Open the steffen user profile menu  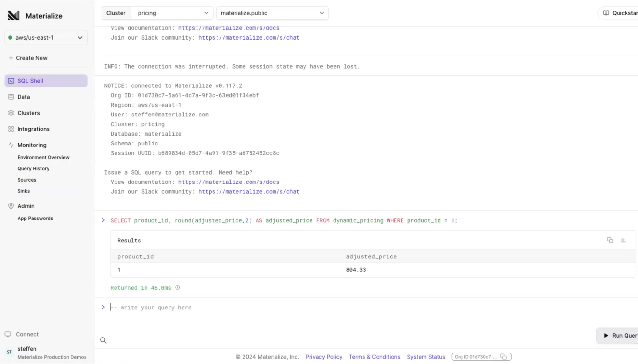click(46, 353)
